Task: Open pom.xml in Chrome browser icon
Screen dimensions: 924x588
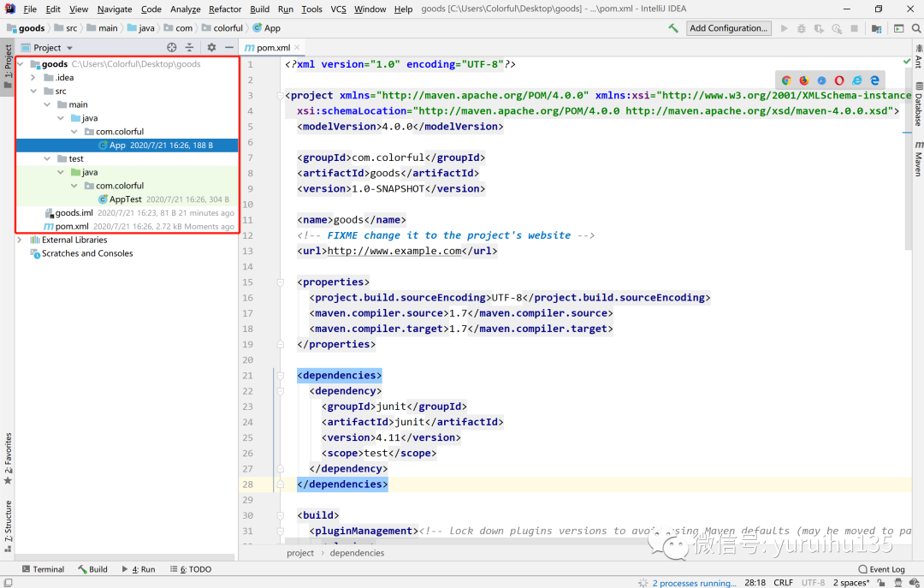Action: click(x=786, y=80)
